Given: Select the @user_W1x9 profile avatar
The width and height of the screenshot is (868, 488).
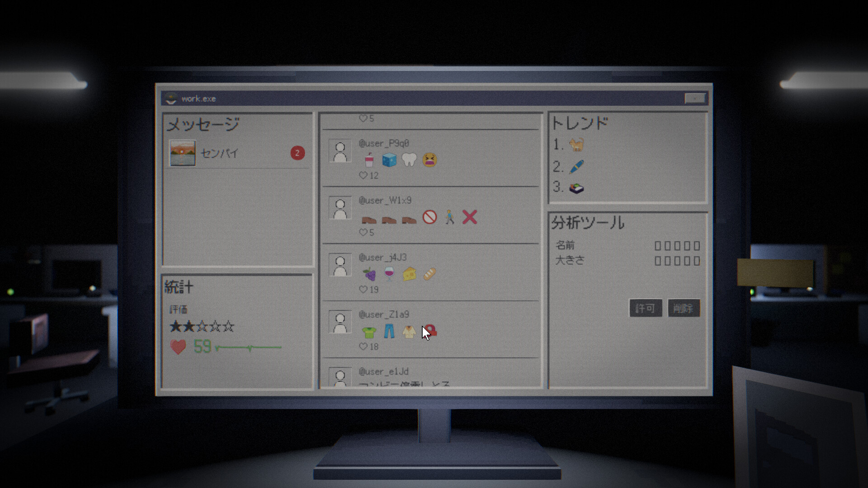Looking at the screenshot, I should point(340,208).
